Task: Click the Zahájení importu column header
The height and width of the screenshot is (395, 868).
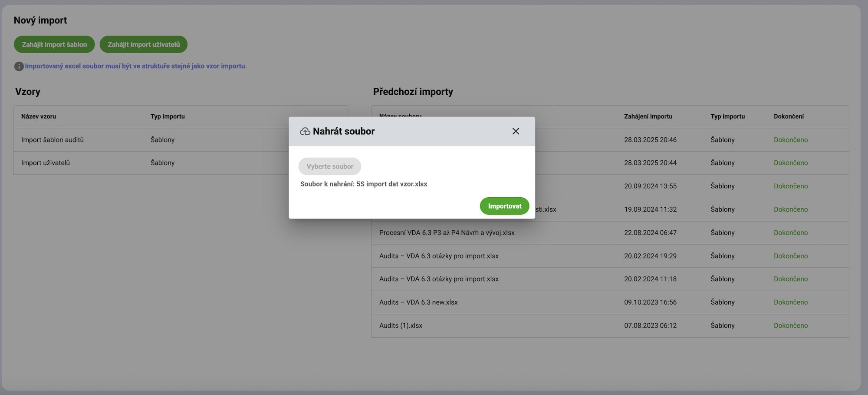Action: (648, 116)
